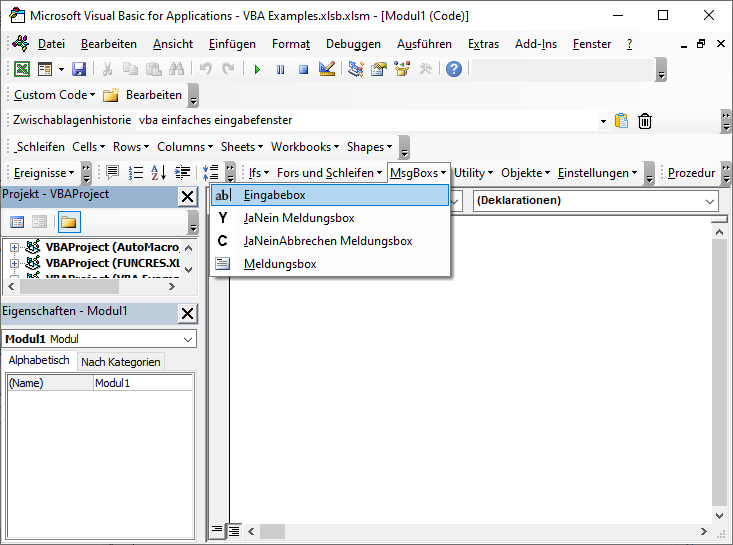733x545 pixels.
Task: Open the Fors und Schleifen menu
Action: click(330, 173)
